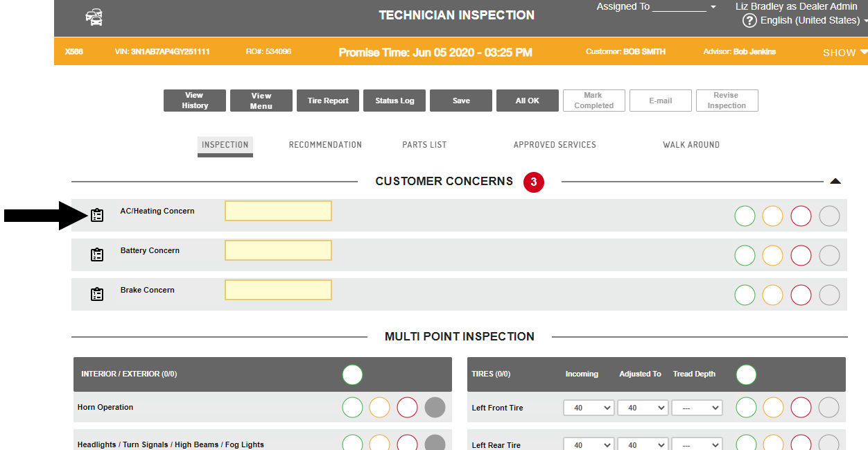Open the Walk Around tab
The image size is (868, 450).
(x=691, y=145)
